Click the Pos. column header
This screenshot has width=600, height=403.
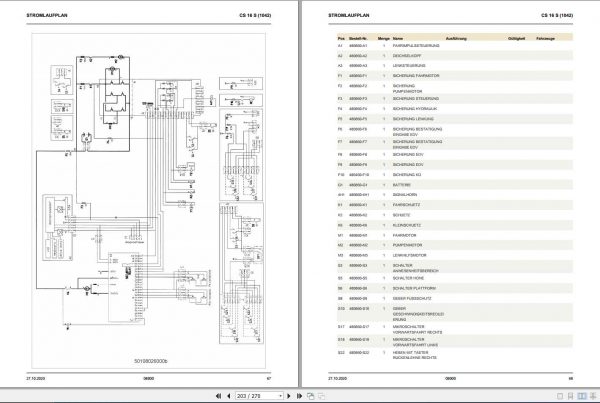point(341,39)
